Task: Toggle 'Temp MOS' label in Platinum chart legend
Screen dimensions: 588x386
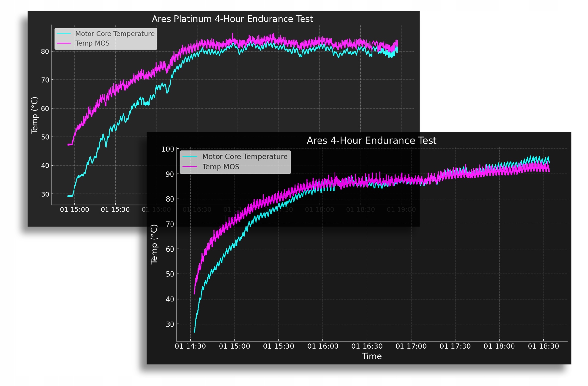Action: pos(92,43)
